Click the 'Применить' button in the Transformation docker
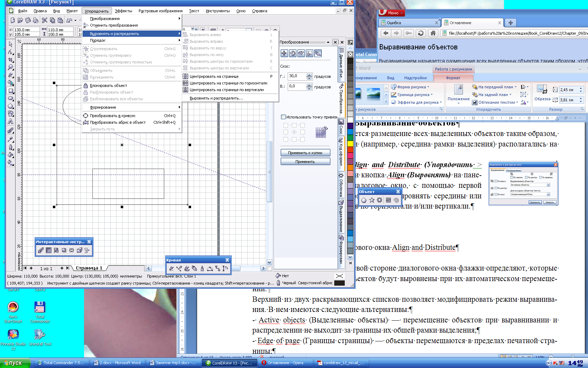The width and height of the screenshot is (588, 368). [x=305, y=162]
